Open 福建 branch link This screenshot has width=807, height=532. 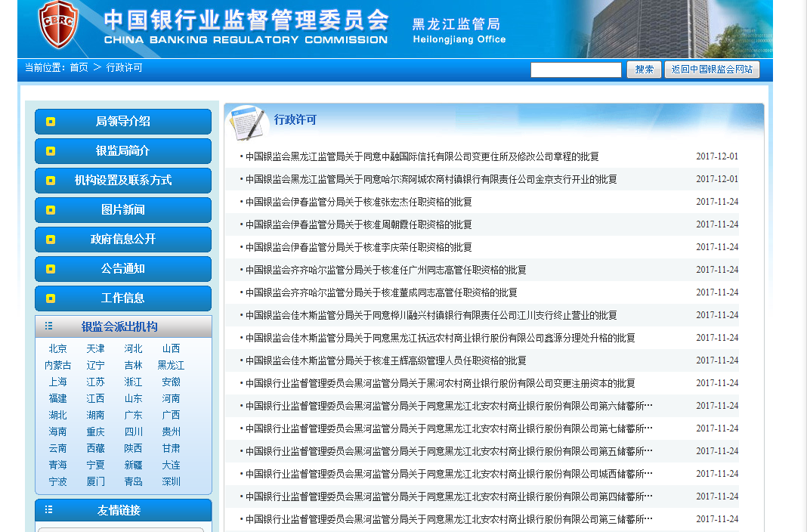[57, 399]
